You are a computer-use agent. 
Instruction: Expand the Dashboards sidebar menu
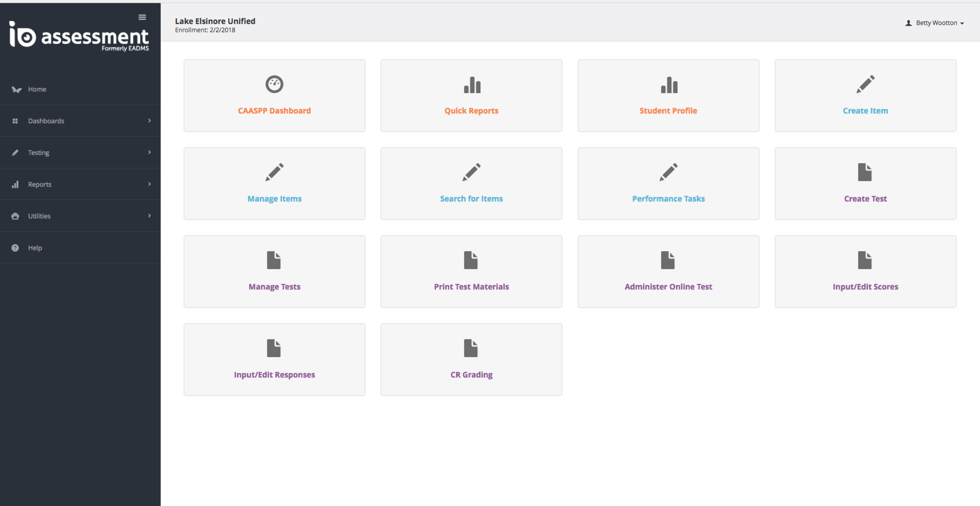click(x=80, y=121)
